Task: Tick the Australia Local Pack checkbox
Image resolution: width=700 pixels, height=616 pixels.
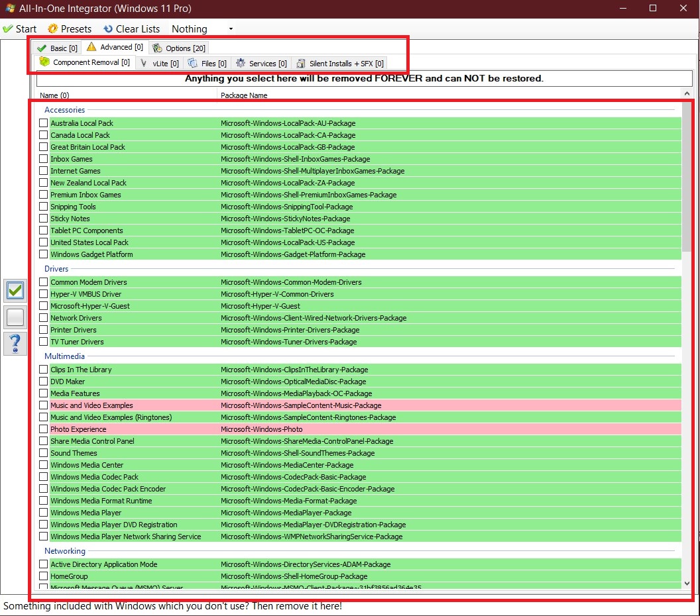Action: (x=43, y=123)
